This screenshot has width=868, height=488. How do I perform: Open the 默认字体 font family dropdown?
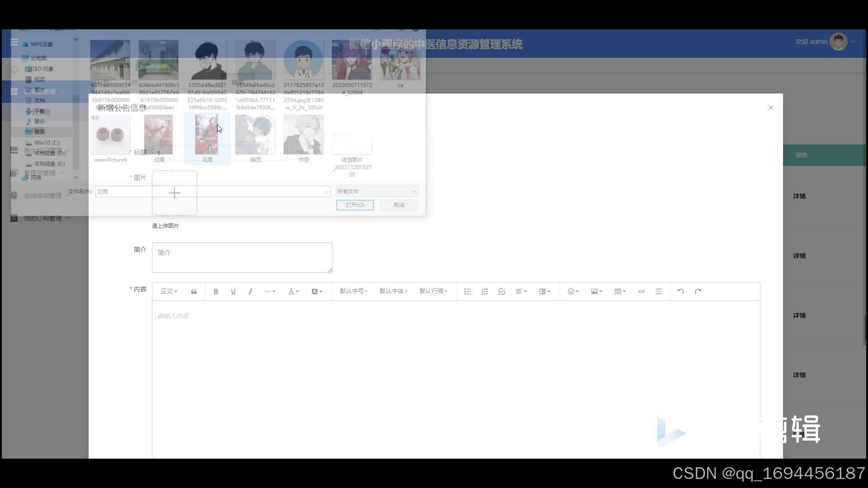point(393,291)
